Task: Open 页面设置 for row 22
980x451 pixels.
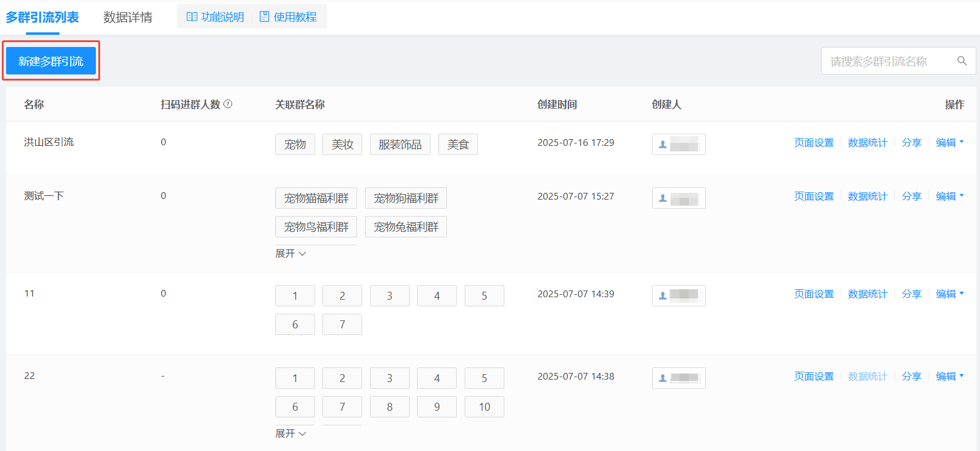Action: click(814, 376)
